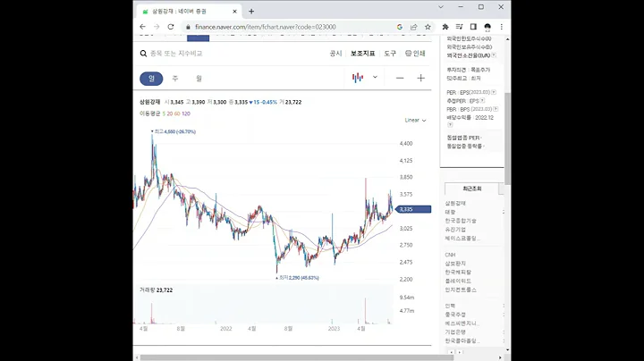Open the 도구 tools menu

(390, 54)
